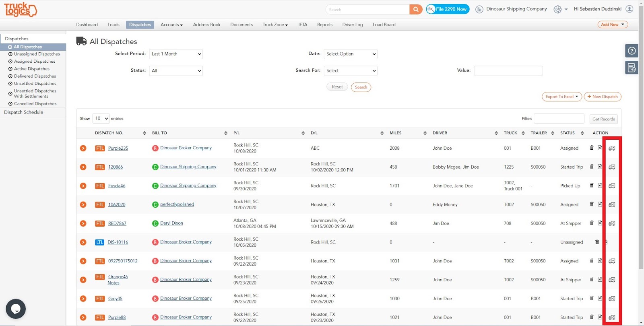Click the Get Records button
The height and width of the screenshot is (326, 644).
coord(603,119)
